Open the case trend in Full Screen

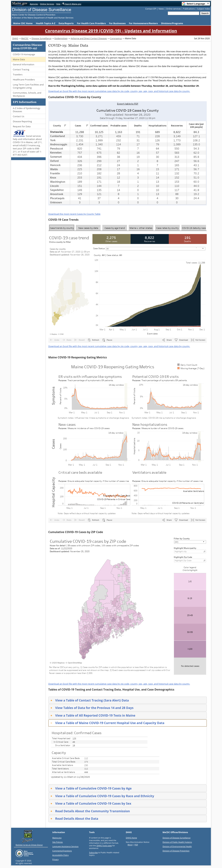pyautogui.click(x=198, y=340)
